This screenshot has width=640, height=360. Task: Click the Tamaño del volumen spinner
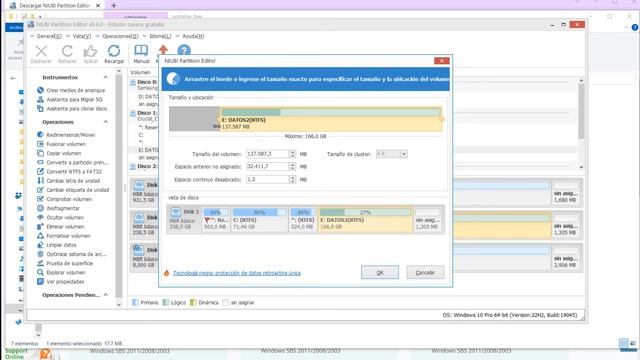coord(292,154)
